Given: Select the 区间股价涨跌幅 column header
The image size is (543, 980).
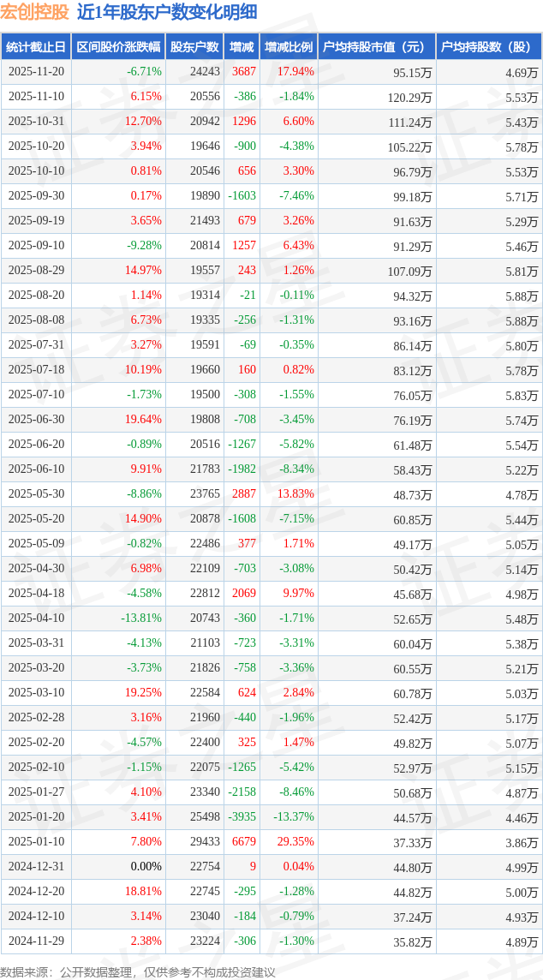Looking at the screenshot, I should point(117,47).
